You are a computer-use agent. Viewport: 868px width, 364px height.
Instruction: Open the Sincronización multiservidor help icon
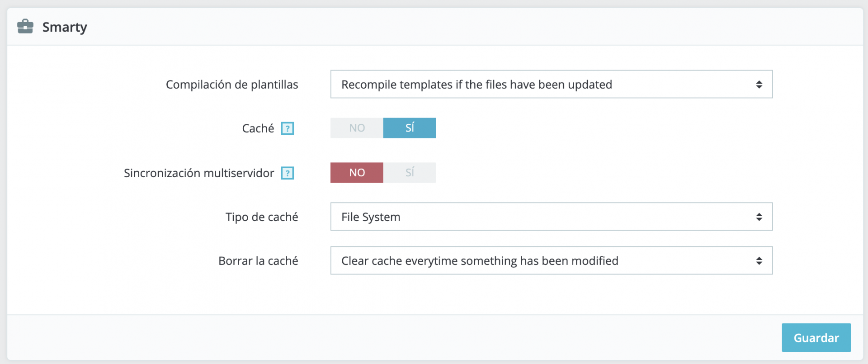[288, 173]
